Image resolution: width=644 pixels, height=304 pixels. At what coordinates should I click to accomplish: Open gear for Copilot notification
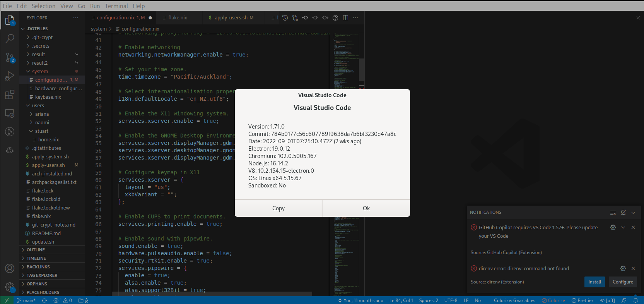613,227
